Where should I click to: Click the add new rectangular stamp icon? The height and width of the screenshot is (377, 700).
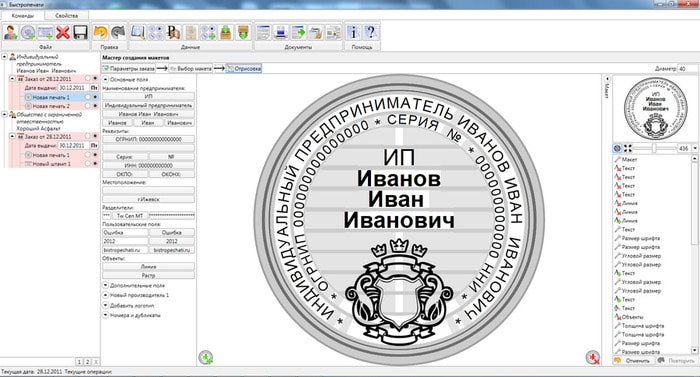coord(46,33)
